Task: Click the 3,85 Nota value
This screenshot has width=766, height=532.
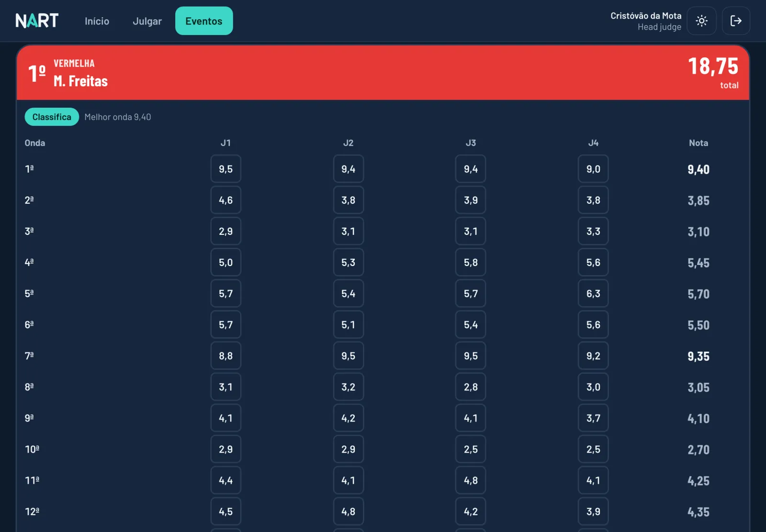Action: [x=698, y=200]
